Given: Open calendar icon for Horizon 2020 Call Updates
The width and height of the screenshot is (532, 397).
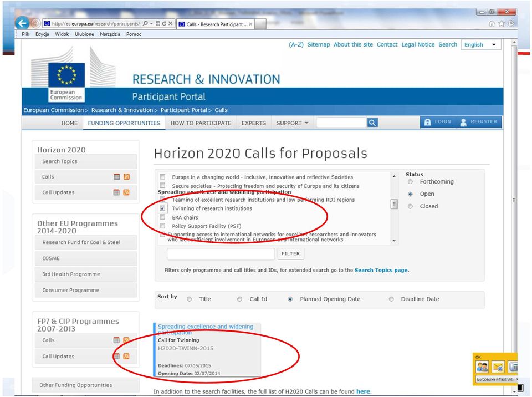Looking at the screenshot, I should tap(116, 192).
